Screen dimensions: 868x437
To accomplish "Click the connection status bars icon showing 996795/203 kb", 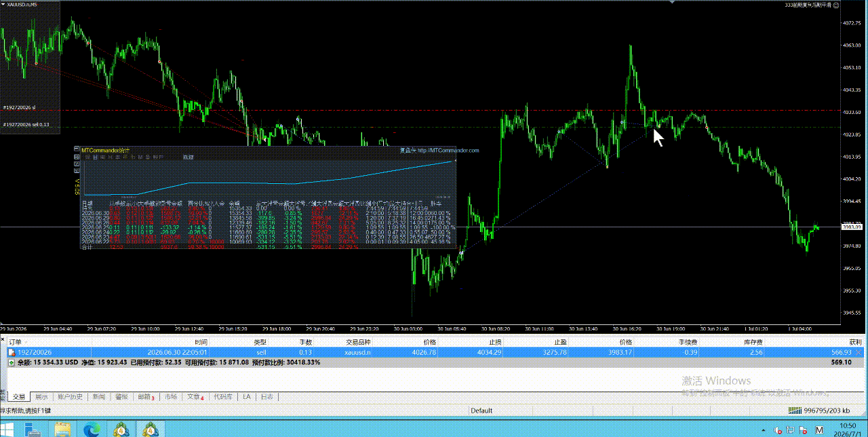I will pos(796,411).
